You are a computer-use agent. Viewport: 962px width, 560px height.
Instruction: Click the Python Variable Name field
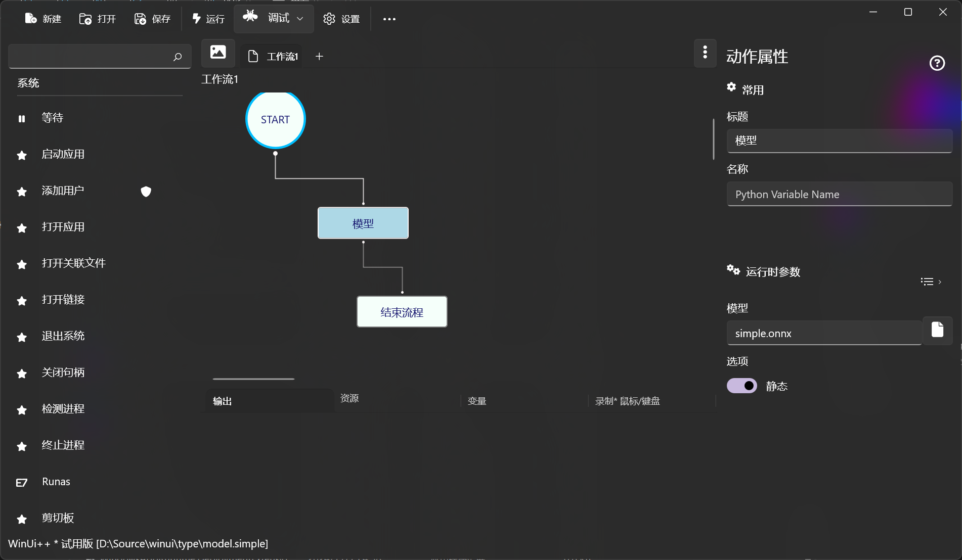(839, 195)
